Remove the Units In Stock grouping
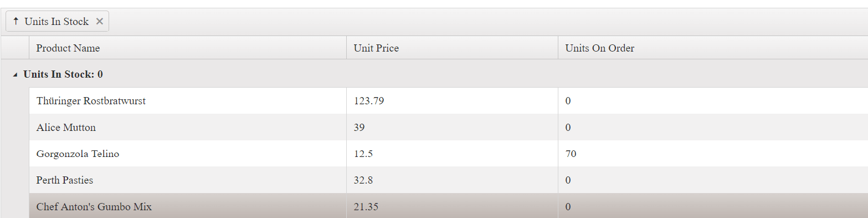 coord(100,22)
